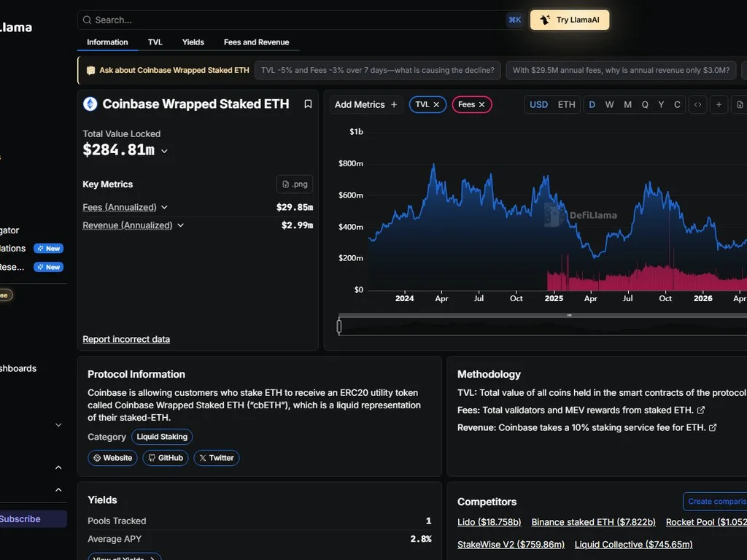Click Try LlamaAI button
The width and height of the screenshot is (747, 560).
[570, 20]
